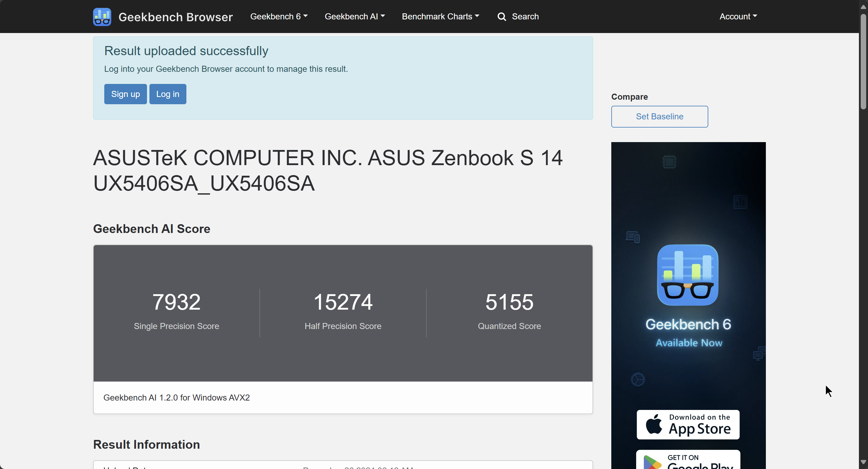Click the 7932 Single Precision Score value

click(x=176, y=302)
